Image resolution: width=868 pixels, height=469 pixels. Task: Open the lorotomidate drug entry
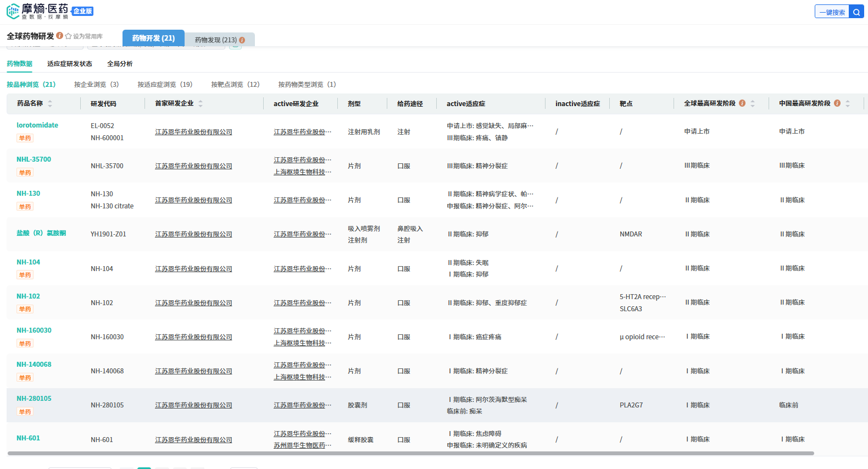click(x=37, y=125)
